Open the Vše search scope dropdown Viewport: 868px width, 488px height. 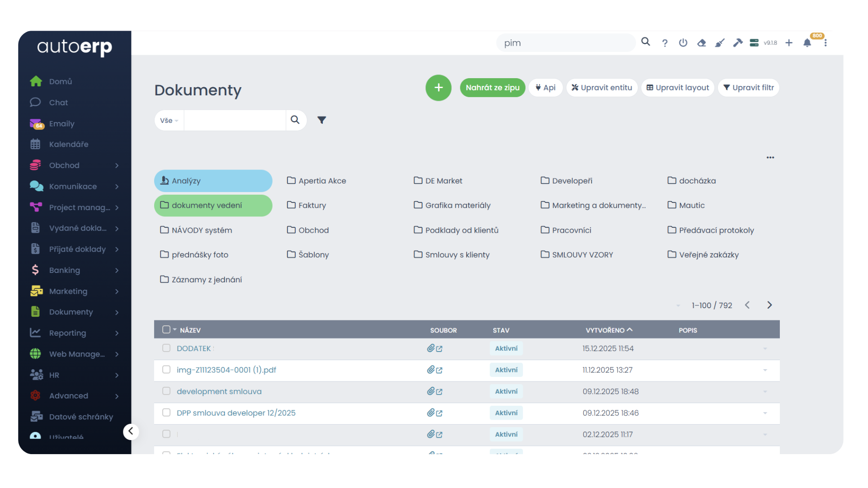[x=169, y=121]
